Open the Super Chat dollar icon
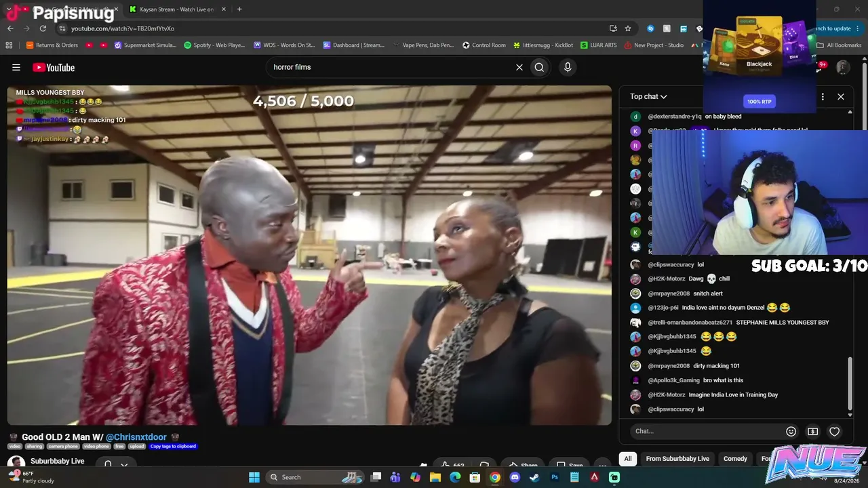 point(812,431)
